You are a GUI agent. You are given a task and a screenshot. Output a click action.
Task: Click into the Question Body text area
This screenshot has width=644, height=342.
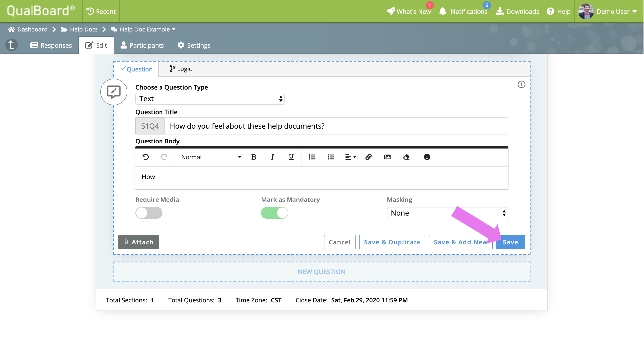coord(322,178)
